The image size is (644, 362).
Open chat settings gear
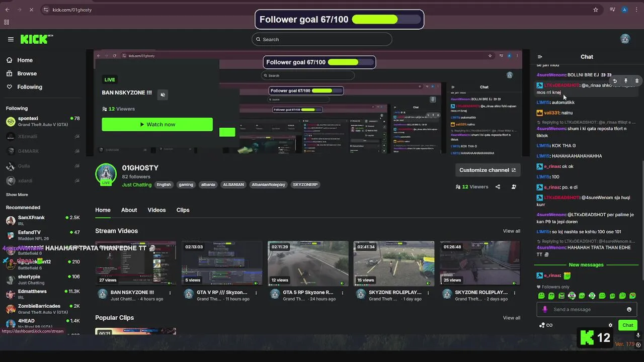point(610,325)
